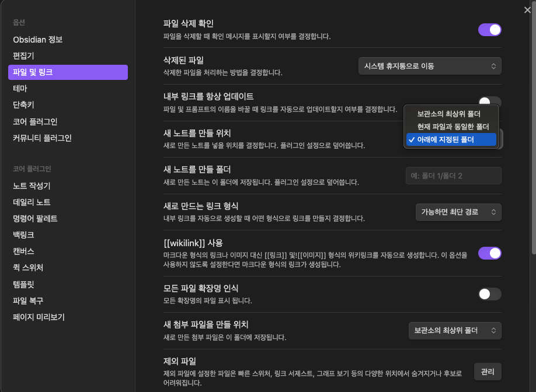Click the [[wikilink]] 사용 heading text
This screenshot has width=536, height=392.
click(x=193, y=243)
